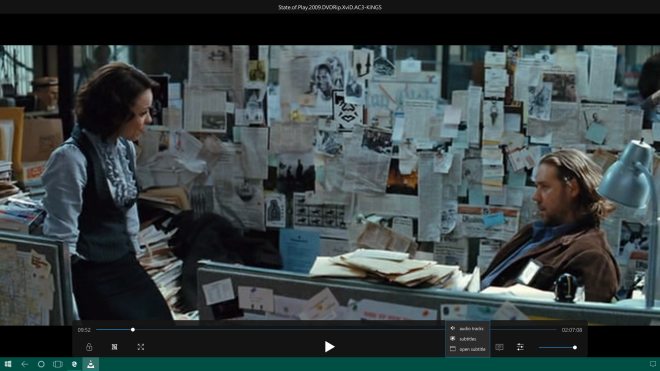Click the zoom/crop video icon

(114, 347)
